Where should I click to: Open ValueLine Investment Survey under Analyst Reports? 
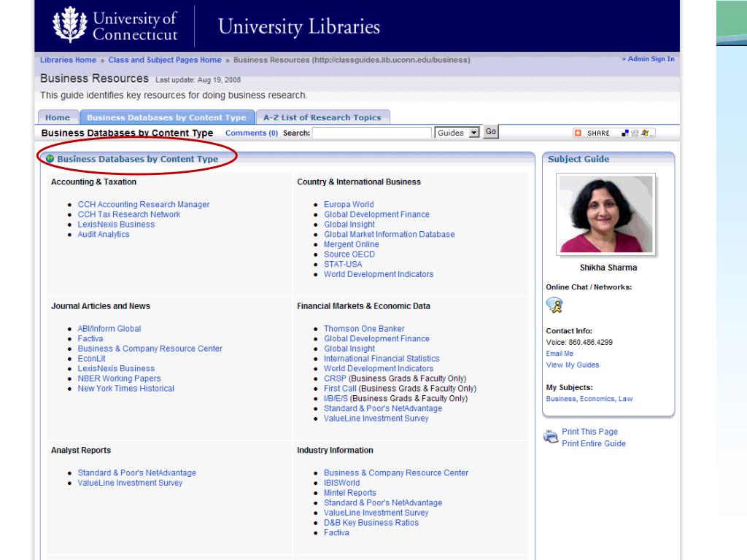click(130, 483)
